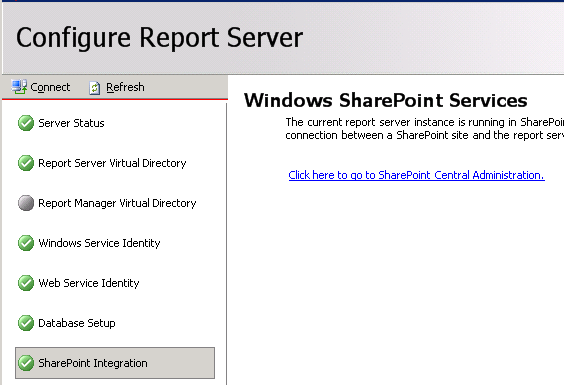Screen dimensions: 564x385
Task: Select SharePoint Integration item
Action: tap(115, 363)
